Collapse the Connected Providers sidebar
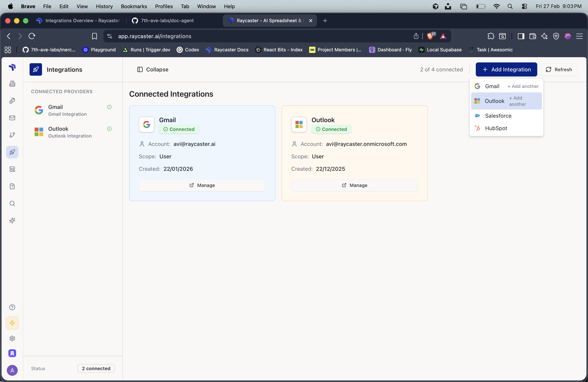The image size is (588, 382). 152,69
